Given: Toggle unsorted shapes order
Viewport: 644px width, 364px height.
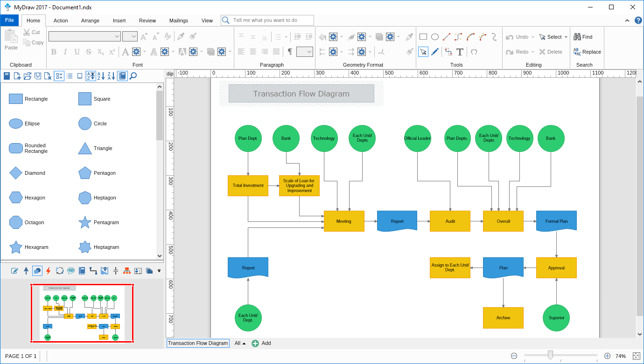Looking at the screenshot, I should point(91,76).
